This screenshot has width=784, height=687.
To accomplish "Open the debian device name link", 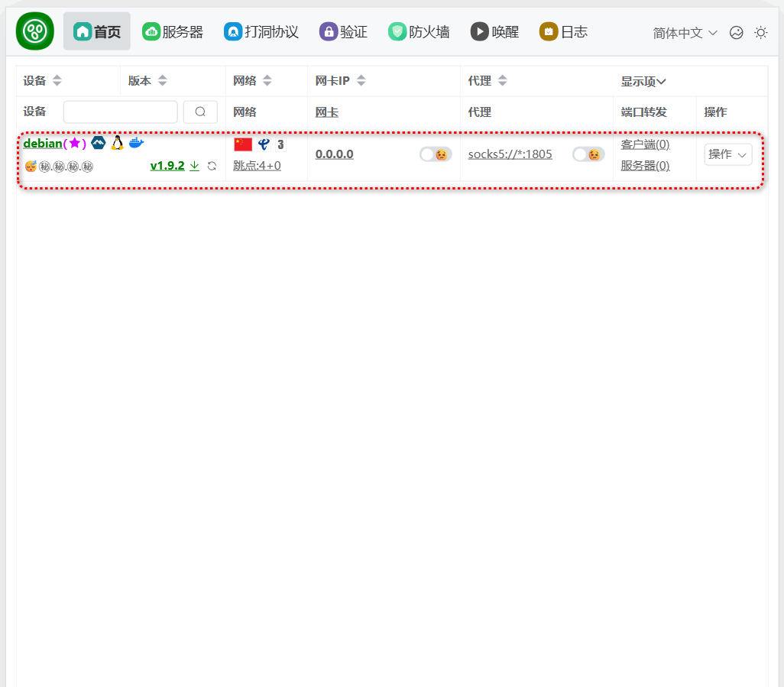I will 43,144.
